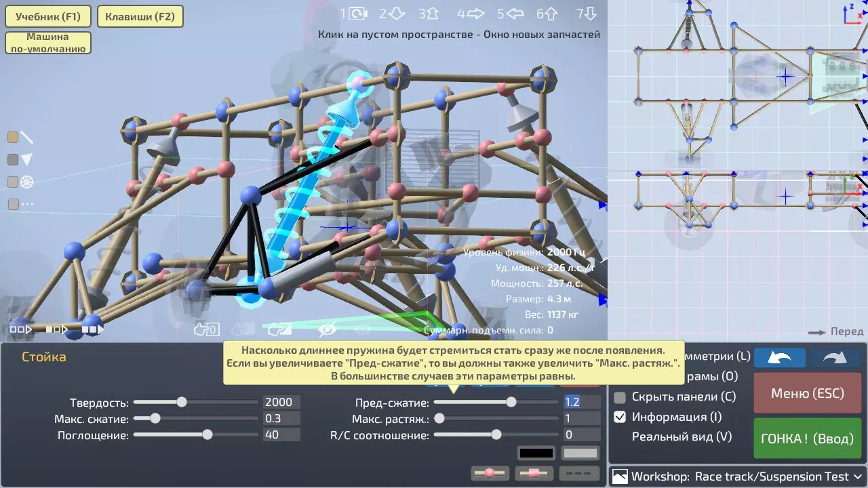Redo the last action
The width and height of the screenshot is (868, 488).
coord(836,357)
